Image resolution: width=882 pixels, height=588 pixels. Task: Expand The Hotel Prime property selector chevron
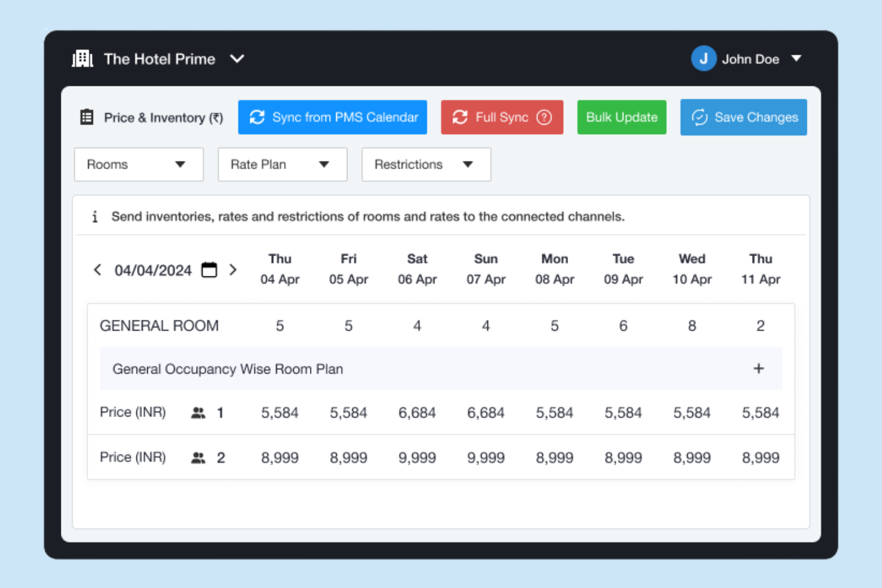(x=237, y=59)
